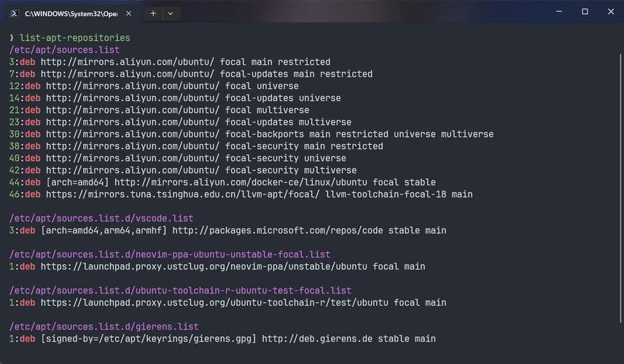
Task: Expand the new-tab profile dropdown chevron
Action: pos(171,13)
